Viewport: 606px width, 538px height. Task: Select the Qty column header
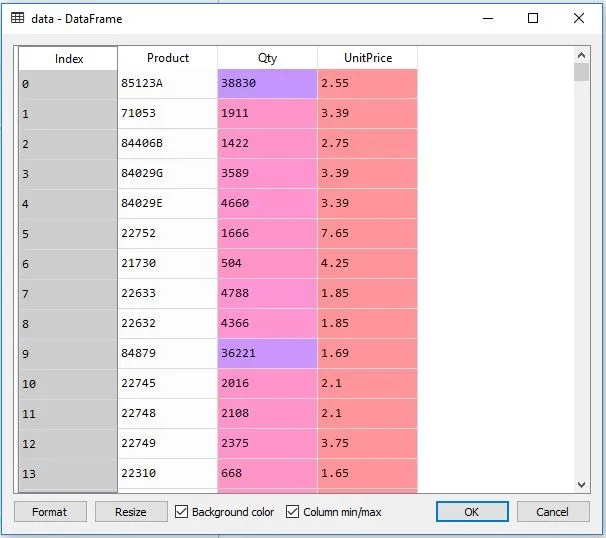click(x=267, y=58)
